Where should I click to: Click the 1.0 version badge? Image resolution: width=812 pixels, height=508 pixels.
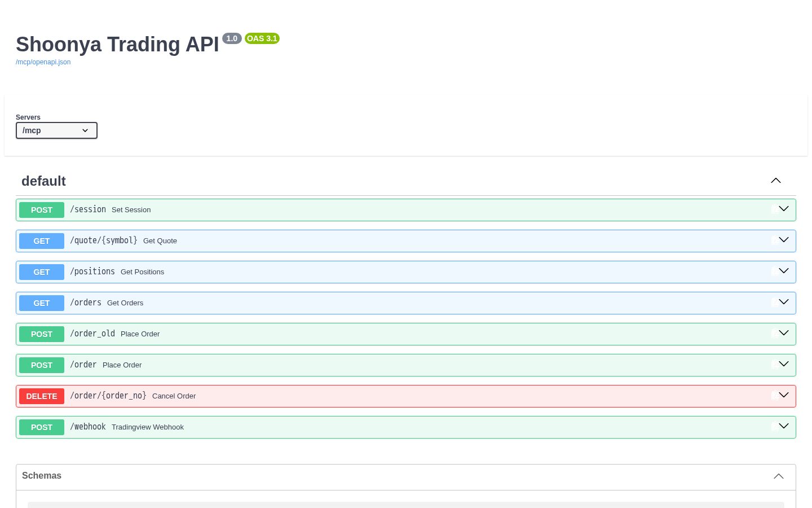(x=232, y=38)
